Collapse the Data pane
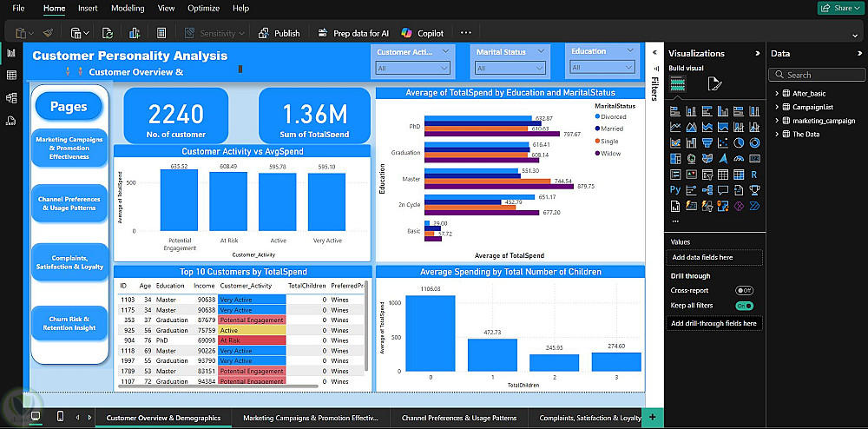The width and height of the screenshot is (868, 429). pyautogui.click(x=859, y=54)
